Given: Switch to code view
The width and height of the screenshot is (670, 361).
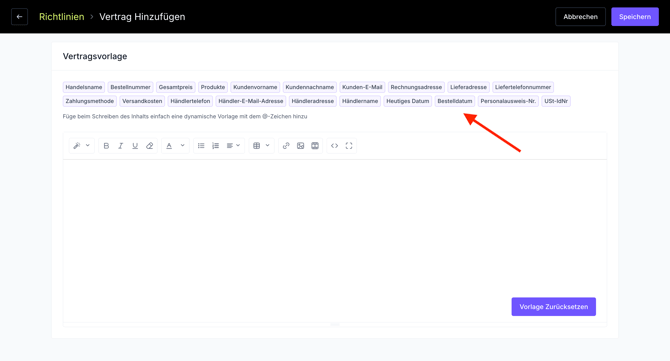Looking at the screenshot, I should tap(335, 146).
